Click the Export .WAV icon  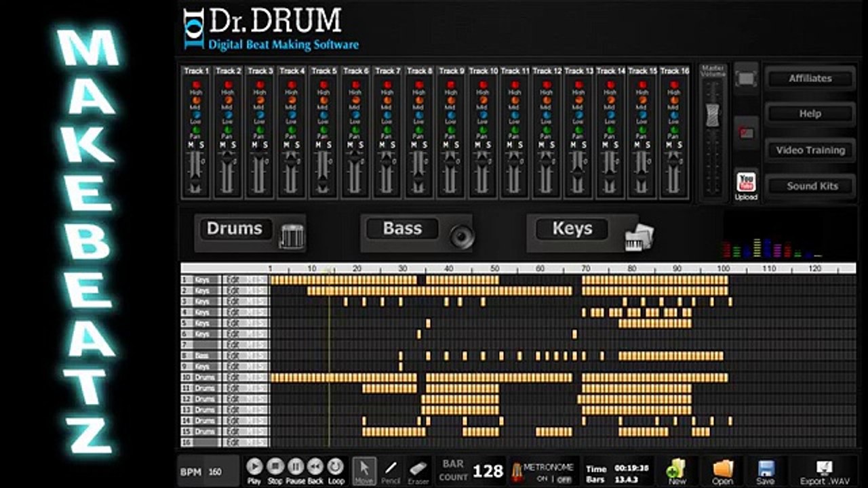(824, 468)
